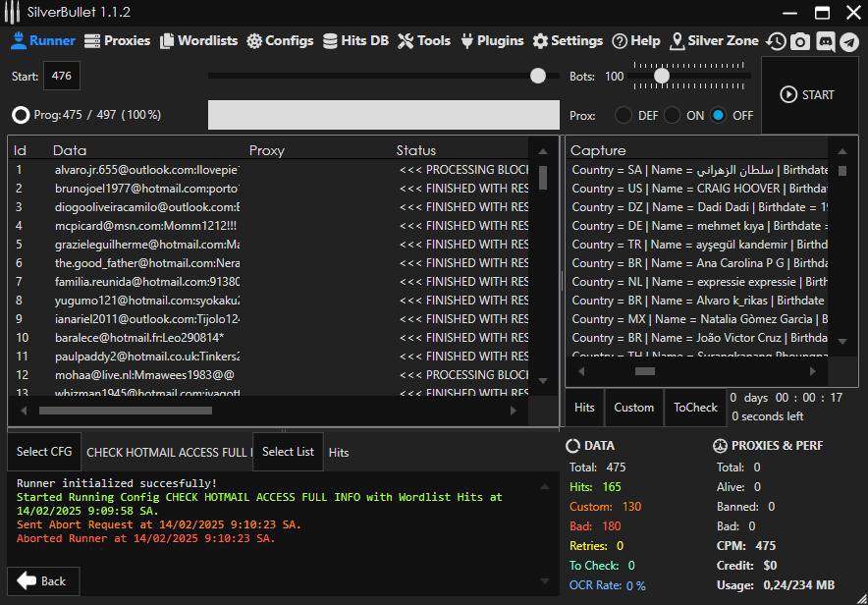Click the Telegram icon in toolbar
The image size is (868, 605).
(x=848, y=41)
